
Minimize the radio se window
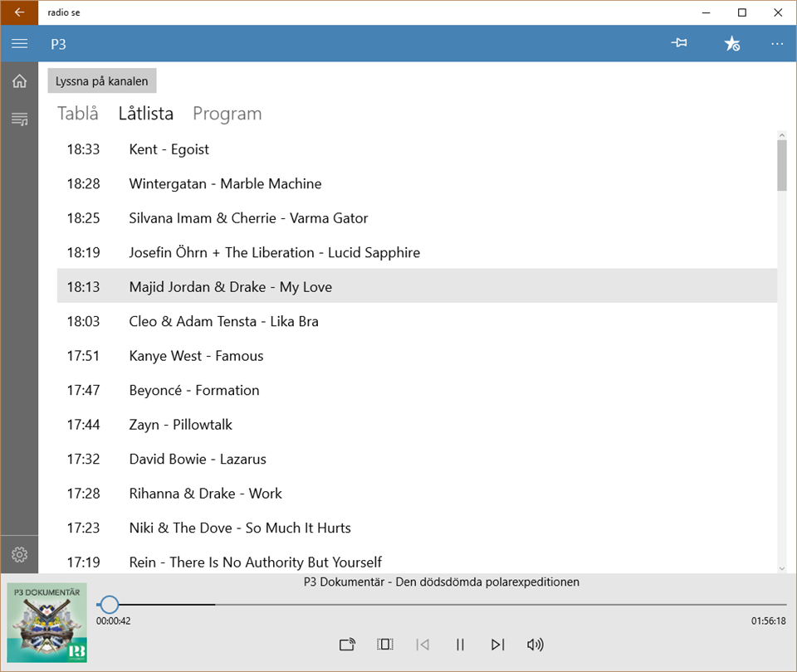tap(706, 12)
